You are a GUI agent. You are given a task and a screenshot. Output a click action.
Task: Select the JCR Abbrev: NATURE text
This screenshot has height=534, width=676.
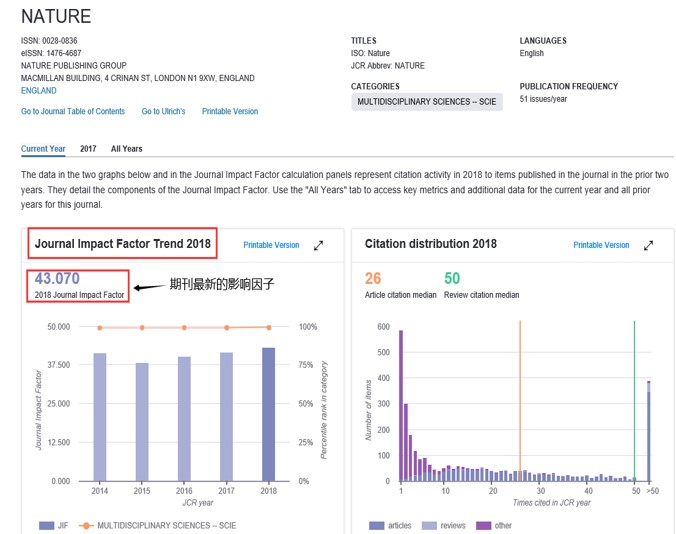pyautogui.click(x=388, y=66)
